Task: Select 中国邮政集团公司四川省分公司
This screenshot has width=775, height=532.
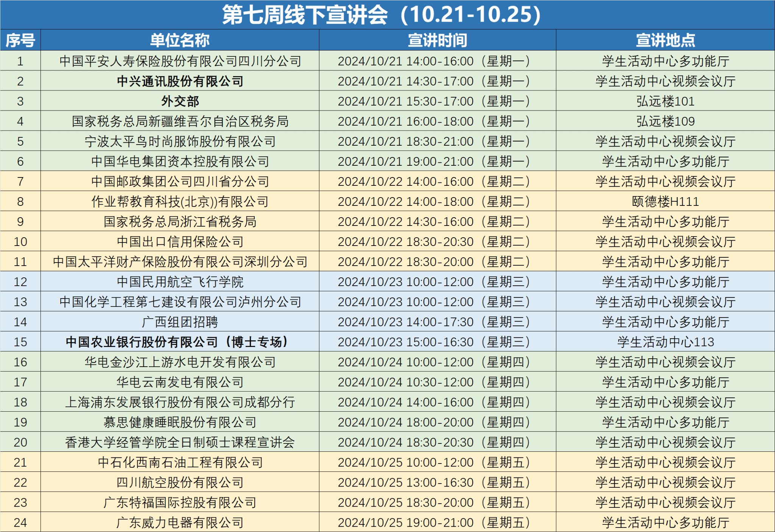Action: 180,181
